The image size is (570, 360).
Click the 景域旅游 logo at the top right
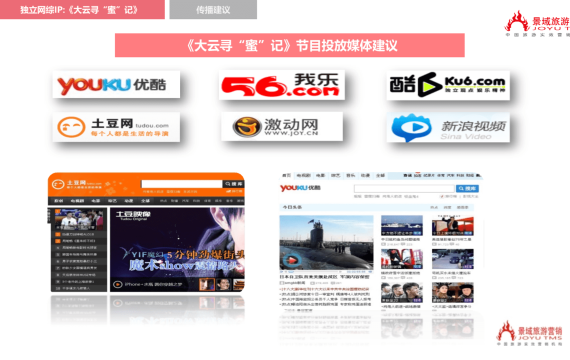[x=537, y=23]
